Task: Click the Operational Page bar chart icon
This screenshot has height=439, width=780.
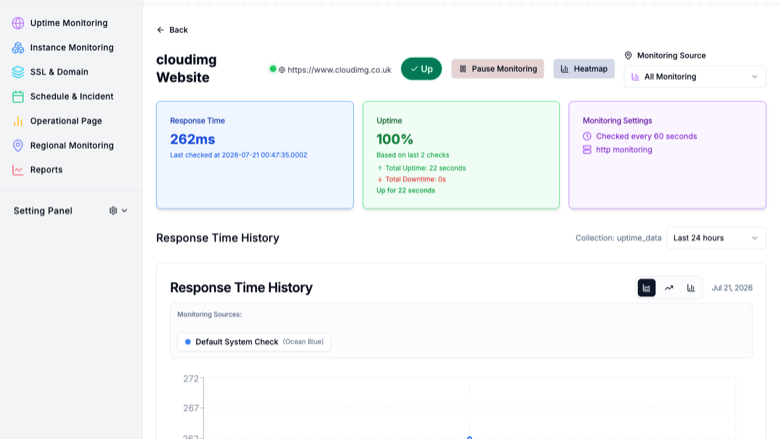Action: pos(18,121)
